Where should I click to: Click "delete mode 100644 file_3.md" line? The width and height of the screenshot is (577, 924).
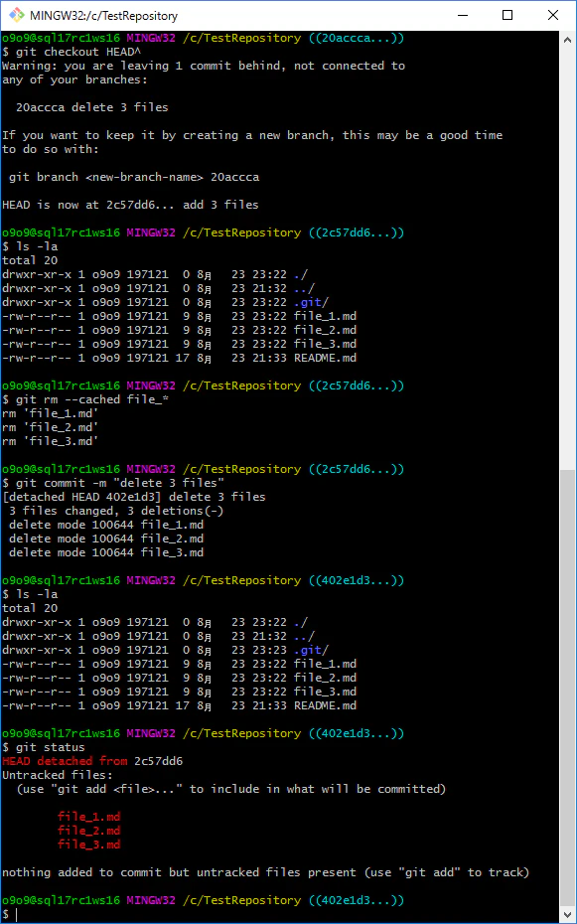click(106, 552)
